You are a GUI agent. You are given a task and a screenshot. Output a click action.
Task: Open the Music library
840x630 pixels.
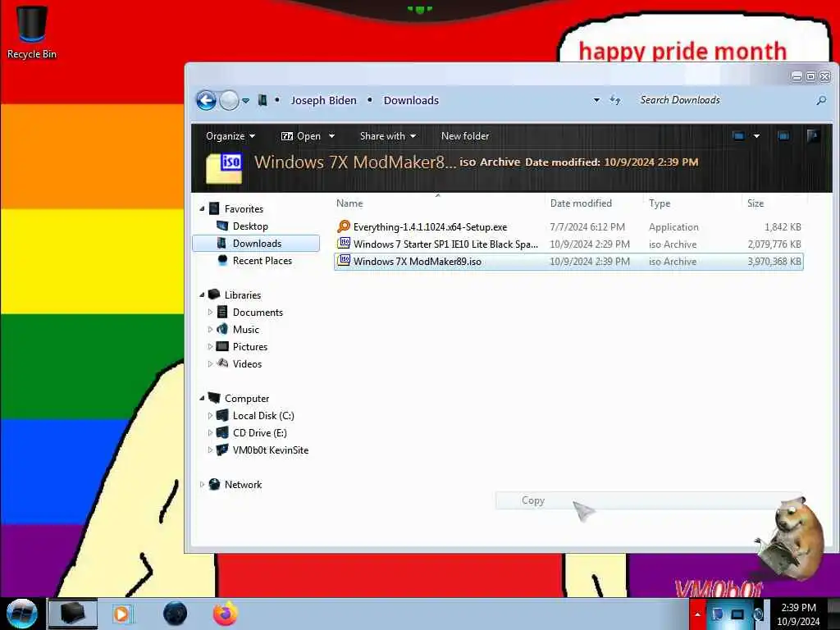coord(245,329)
